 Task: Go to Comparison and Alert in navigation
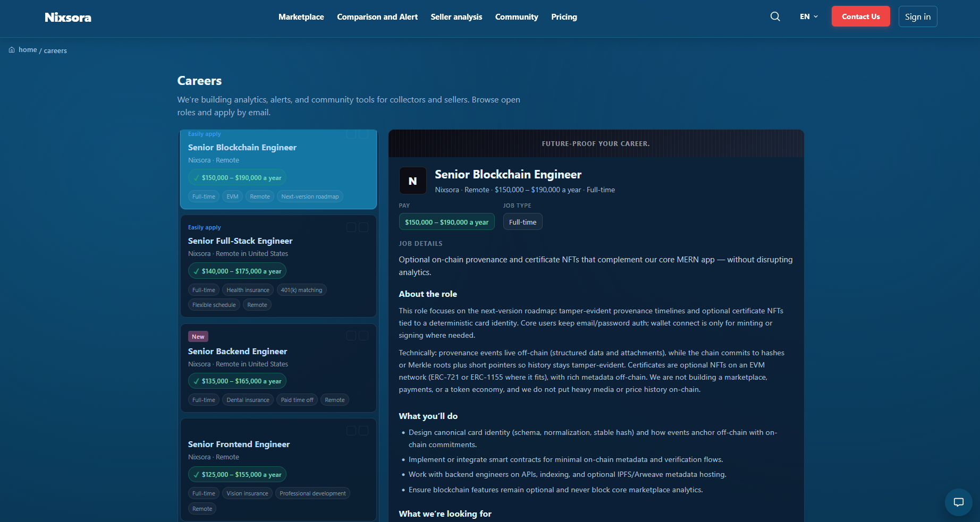coord(377,17)
